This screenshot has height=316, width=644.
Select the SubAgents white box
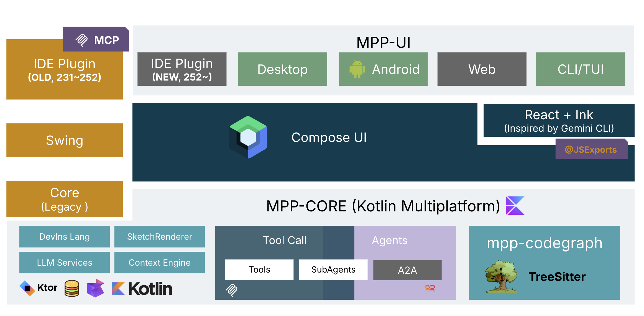(x=333, y=270)
